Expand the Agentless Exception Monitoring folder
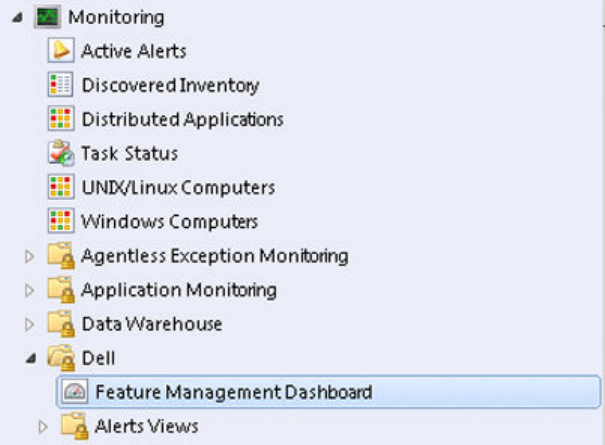 pos(29,256)
